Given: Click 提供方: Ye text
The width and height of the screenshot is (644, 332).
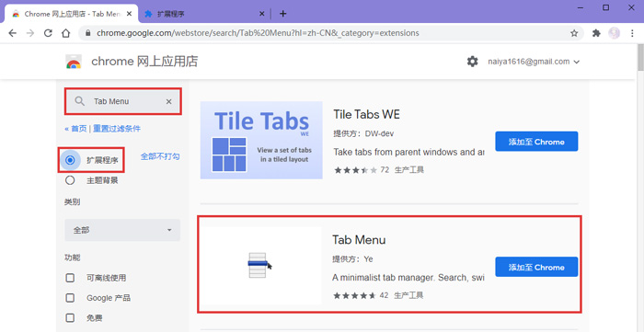Looking at the screenshot, I should (x=352, y=259).
